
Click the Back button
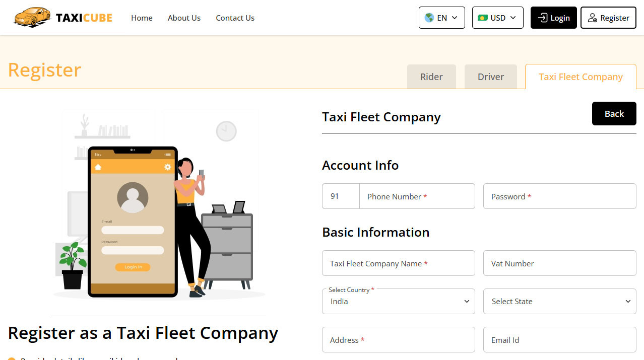[614, 113]
